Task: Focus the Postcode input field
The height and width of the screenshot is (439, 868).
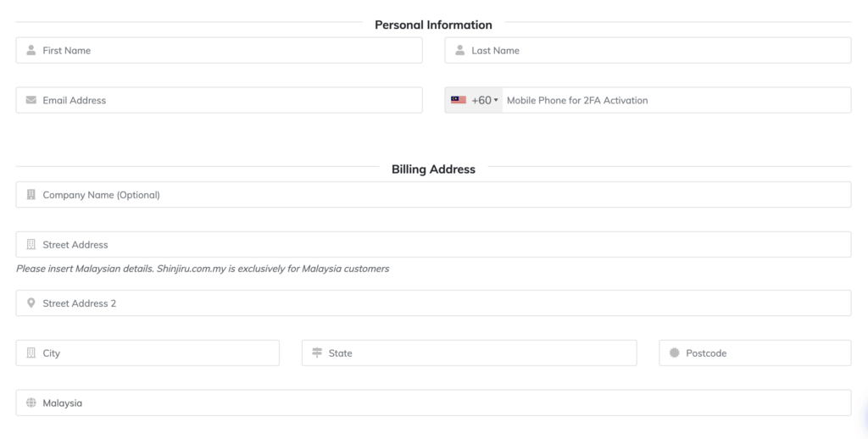Action: point(763,353)
